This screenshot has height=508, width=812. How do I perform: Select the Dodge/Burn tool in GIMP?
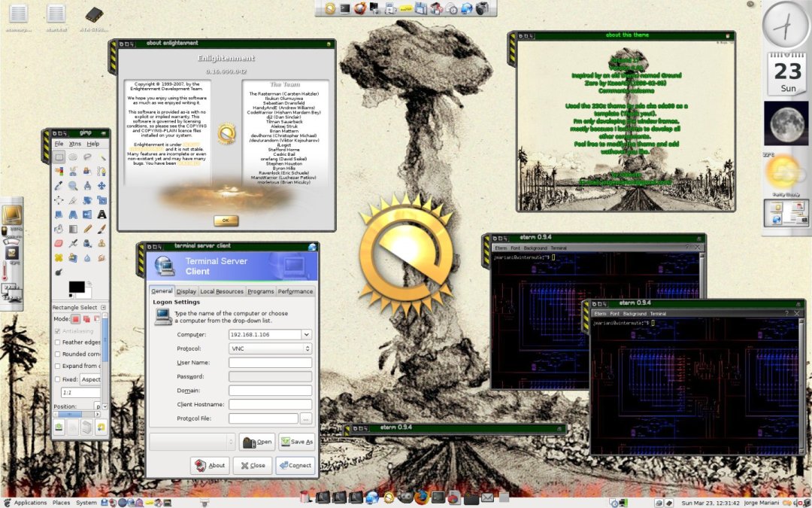(59, 272)
